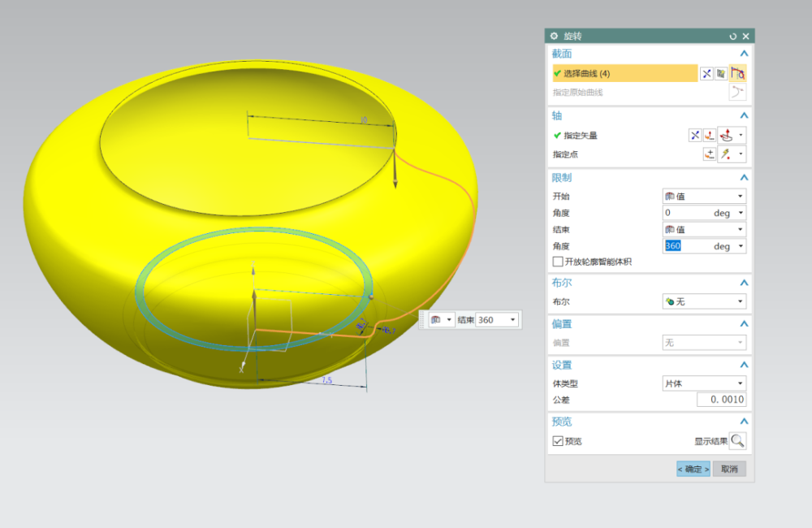812x528 pixels.
Task: Uncheck the 预览 checkbox
Action: click(558, 441)
